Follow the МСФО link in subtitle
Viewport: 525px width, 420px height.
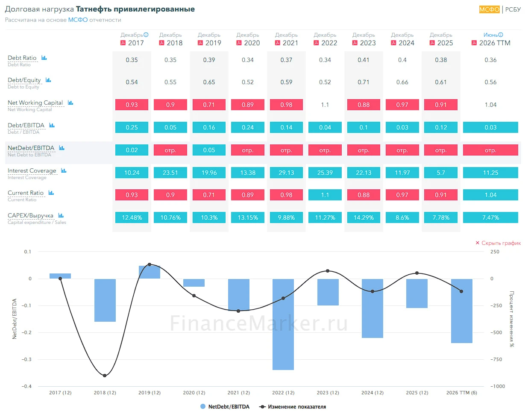pyautogui.click(x=78, y=20)
